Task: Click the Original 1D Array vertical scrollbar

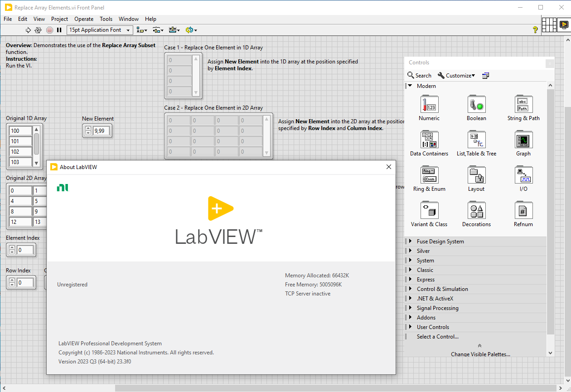Action: pos(36,146)
